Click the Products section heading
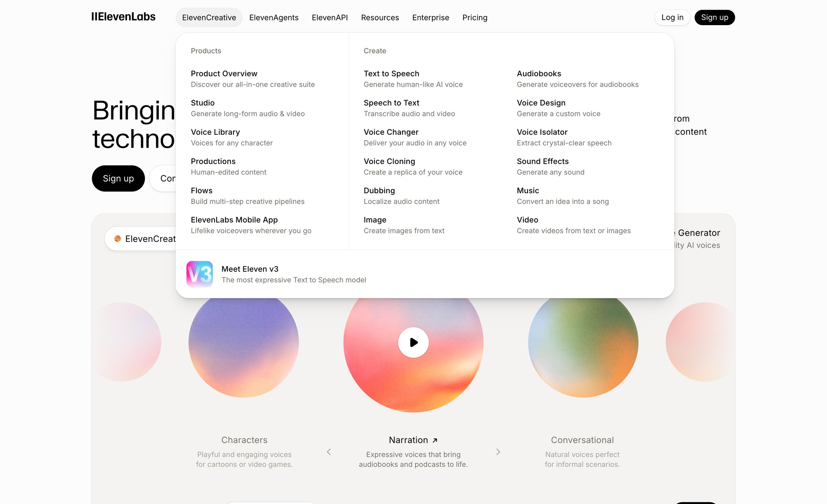The image size is (827, 504). tap(206, 51)
